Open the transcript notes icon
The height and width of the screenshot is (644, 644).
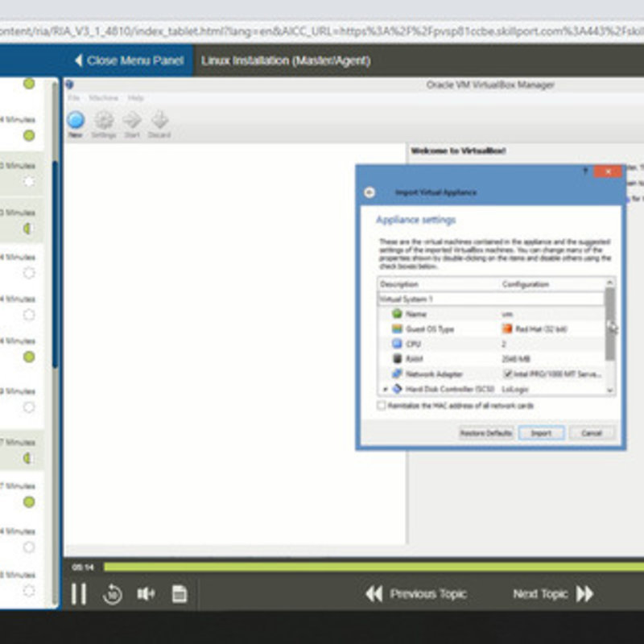pos(179,594)
